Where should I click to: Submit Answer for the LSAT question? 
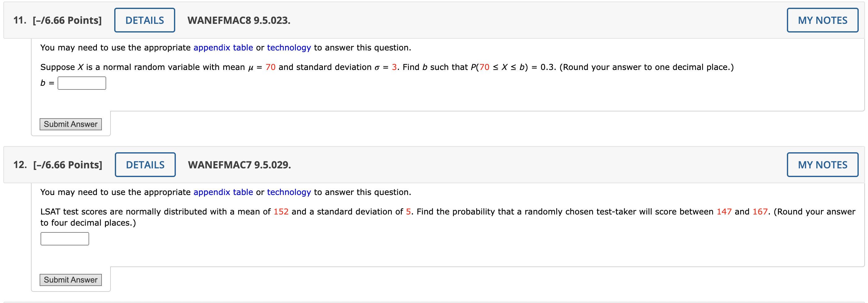click(70, 279)
